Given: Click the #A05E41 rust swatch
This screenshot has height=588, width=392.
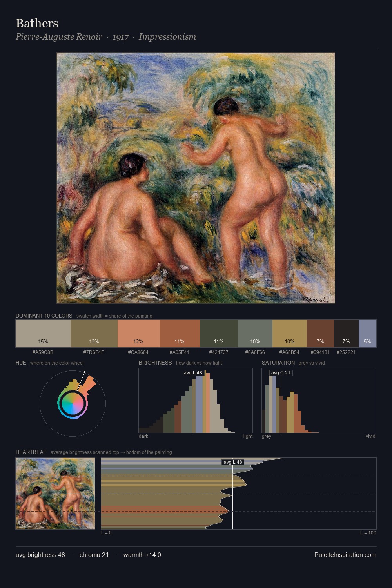Looking at the screenshot, I should [x=180, y=334].
